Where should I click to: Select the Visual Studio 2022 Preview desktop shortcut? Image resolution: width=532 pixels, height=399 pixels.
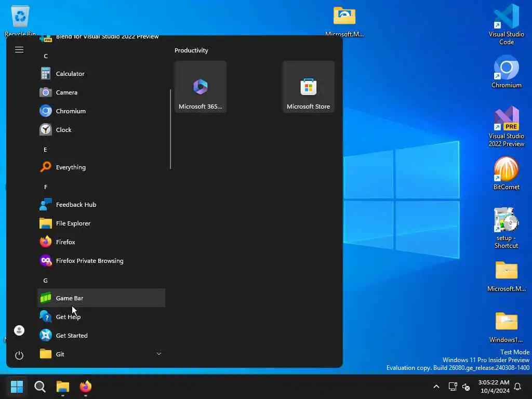(506, 126)
